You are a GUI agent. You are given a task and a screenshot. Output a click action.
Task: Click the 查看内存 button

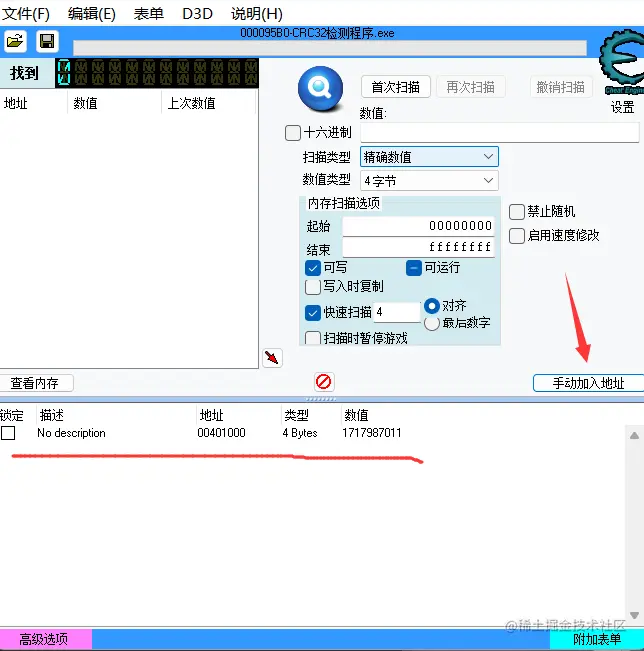(x=36, y=383)
